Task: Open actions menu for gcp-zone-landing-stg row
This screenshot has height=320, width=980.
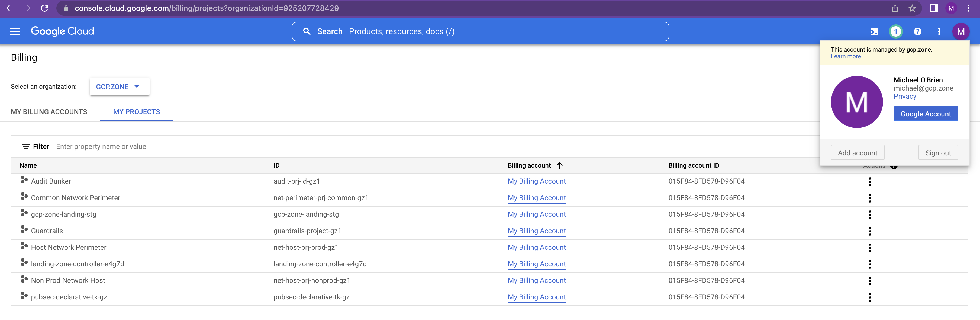Action: click(870, 215)
